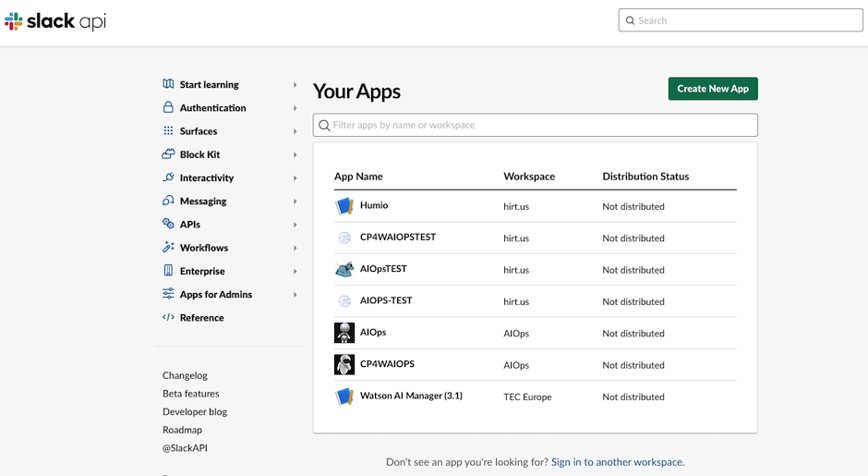Screen dimensions: 868x476
Task: Expand the Messaging section arrow
Action: click(295, 201)
